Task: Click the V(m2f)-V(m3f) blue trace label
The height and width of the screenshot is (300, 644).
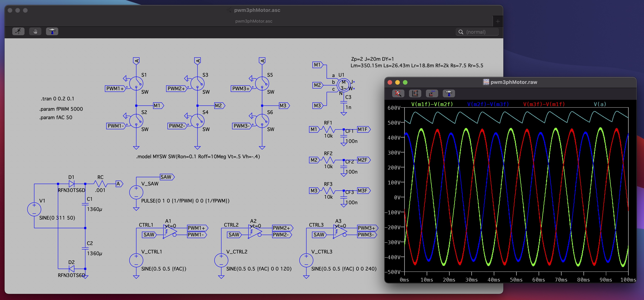Action: coord(488,104)
